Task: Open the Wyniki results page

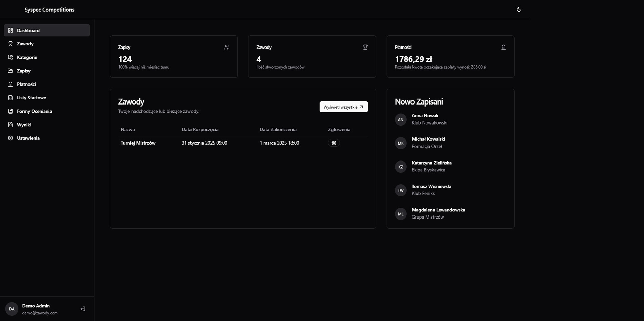Action: click(x=24, y=125)
